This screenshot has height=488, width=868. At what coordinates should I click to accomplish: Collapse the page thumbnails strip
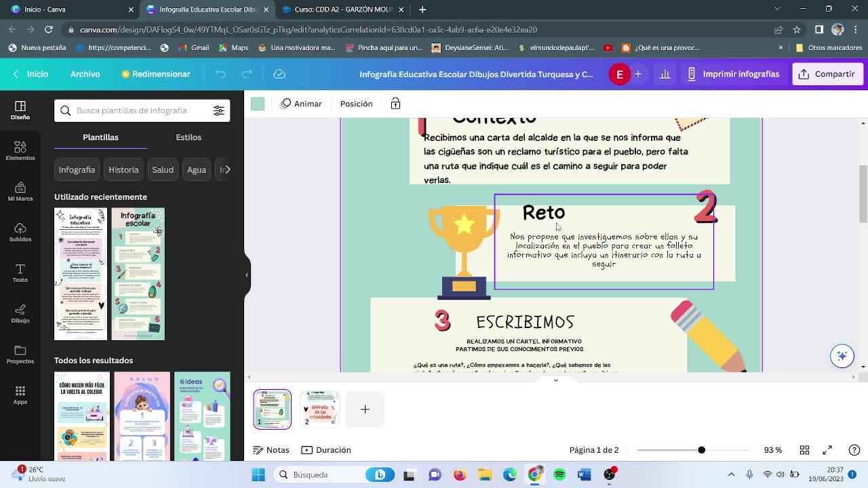click(555, 380)
